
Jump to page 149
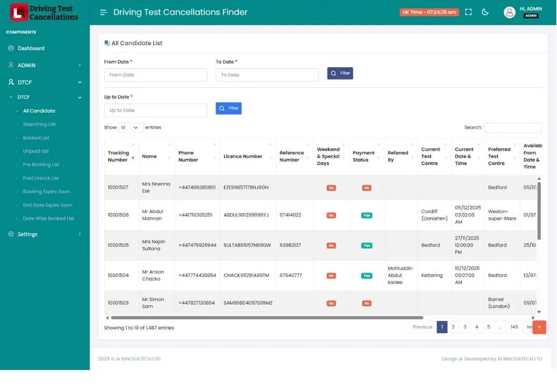pyautogui.click(x=514, y=327)
